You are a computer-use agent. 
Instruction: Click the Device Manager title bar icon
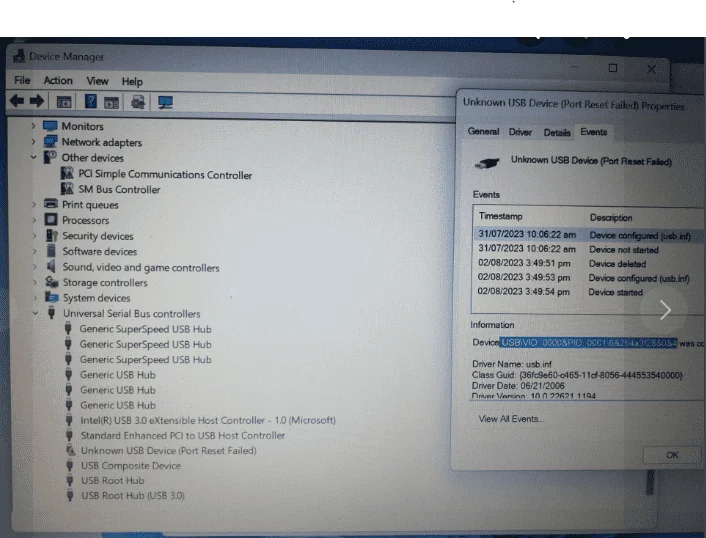(x=19, y=56)
